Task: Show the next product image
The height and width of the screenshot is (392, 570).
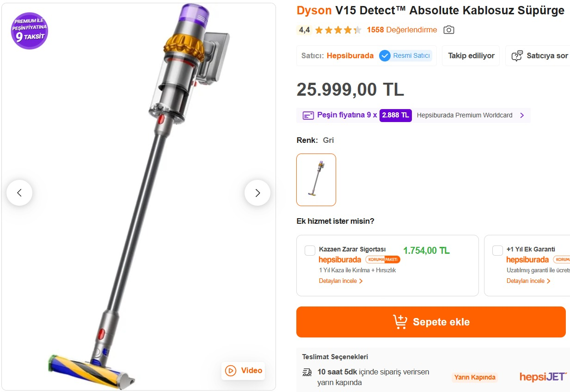Action: pyautogui.click(x=257, y=193)
